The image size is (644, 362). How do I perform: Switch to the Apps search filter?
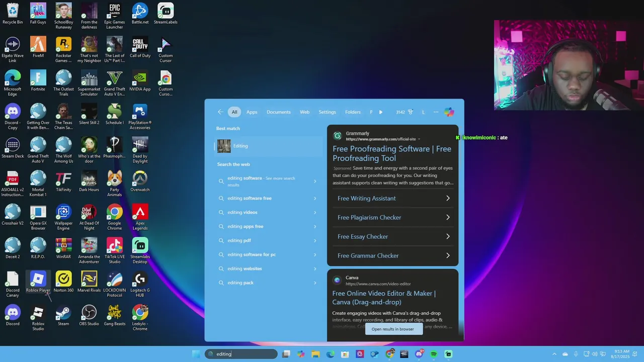[x=252, y=112]
